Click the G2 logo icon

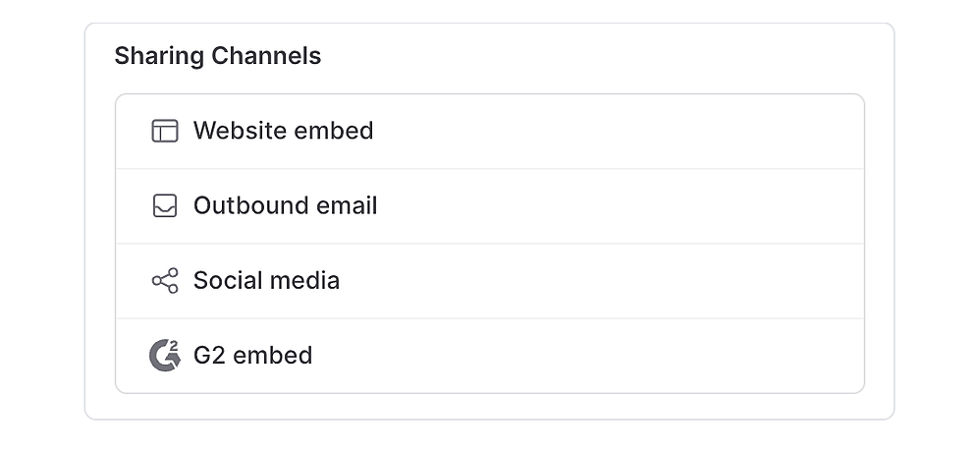pos(165,355)
